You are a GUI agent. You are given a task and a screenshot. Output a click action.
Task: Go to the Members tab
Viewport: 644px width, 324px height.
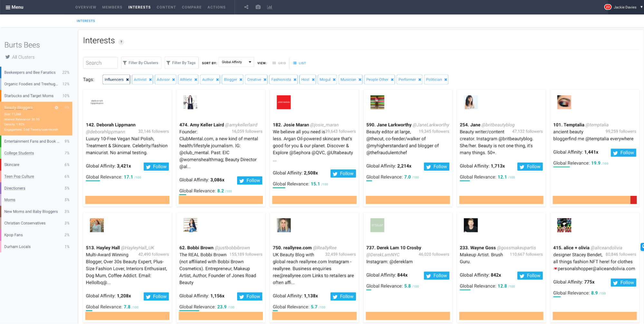click(112, 7)
